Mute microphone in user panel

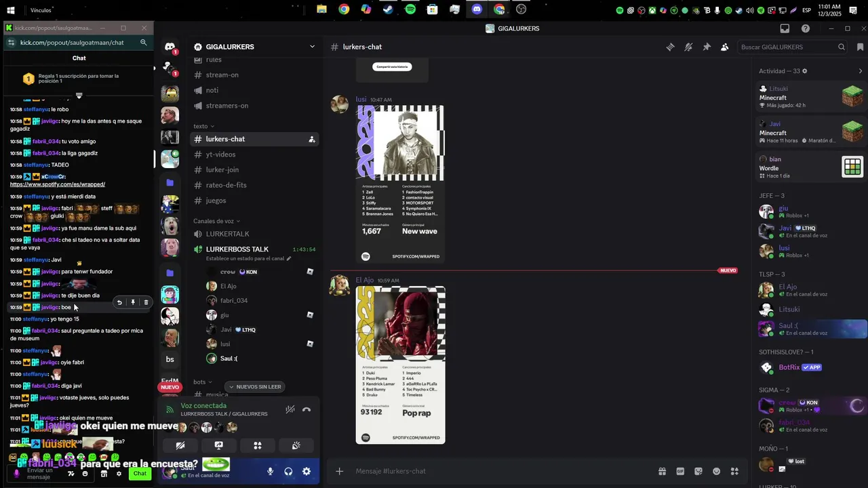270,471
